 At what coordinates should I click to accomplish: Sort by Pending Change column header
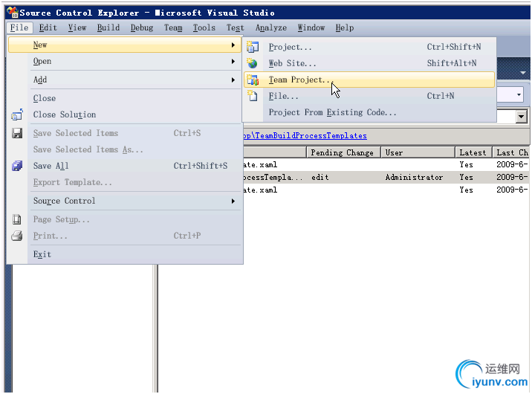343,152
